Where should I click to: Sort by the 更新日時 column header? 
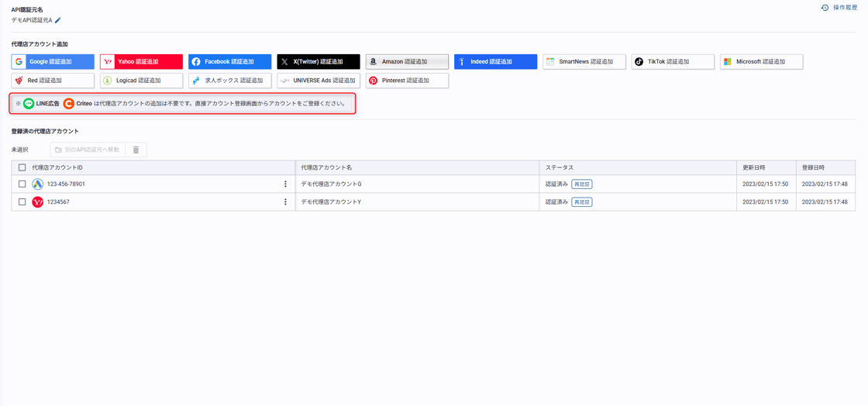tap(753, 167)
